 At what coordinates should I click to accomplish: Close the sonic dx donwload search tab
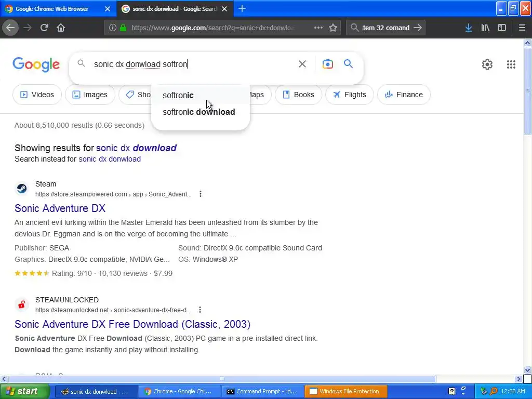(x=224, y=9)
